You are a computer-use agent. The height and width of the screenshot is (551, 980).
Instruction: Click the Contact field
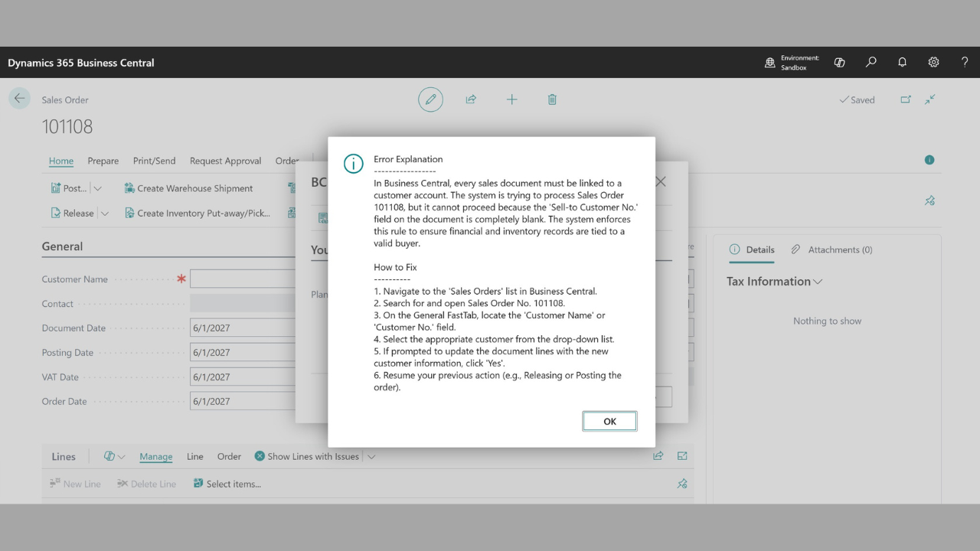coord(243,304)
